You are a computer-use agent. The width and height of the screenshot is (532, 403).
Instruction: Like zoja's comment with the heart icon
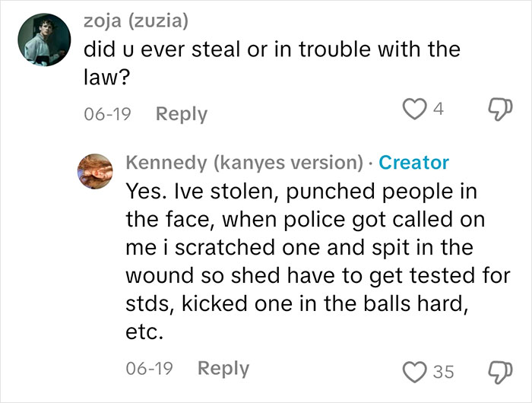pyautogui.click(x=414, y=109)
